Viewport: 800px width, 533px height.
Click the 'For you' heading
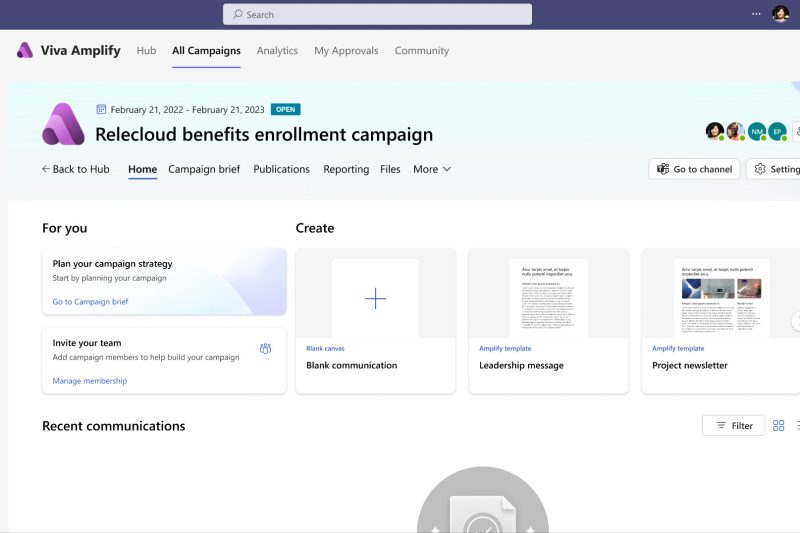(x=65, y=228)
